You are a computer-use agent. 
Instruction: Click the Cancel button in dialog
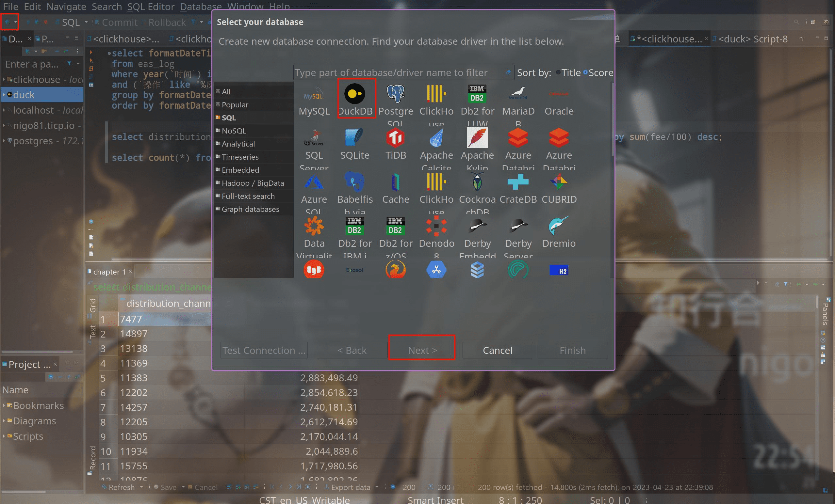click(x=497, y=350)
